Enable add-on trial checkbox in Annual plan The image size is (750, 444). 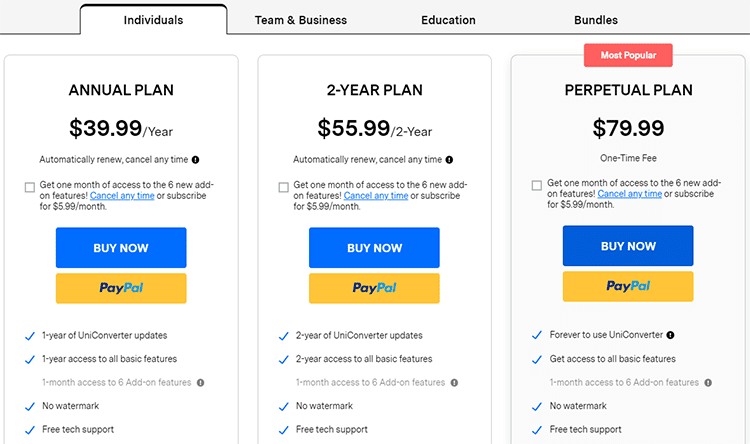pos(30,186)
